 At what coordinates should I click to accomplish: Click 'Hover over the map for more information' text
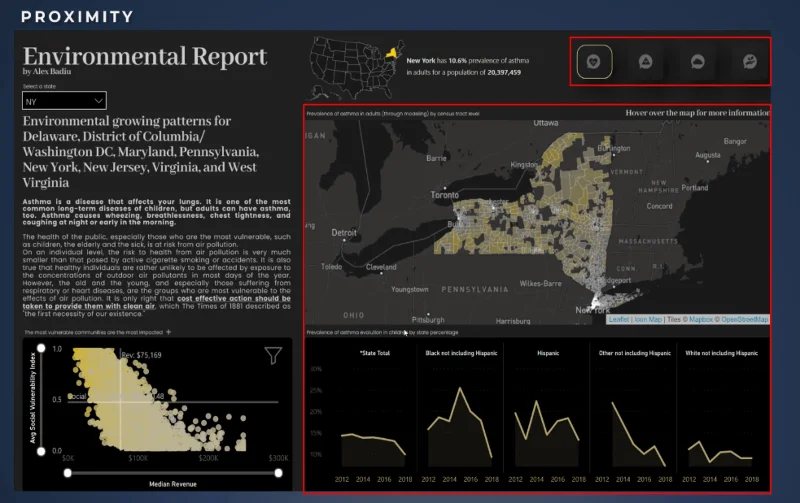click(697, 113)
